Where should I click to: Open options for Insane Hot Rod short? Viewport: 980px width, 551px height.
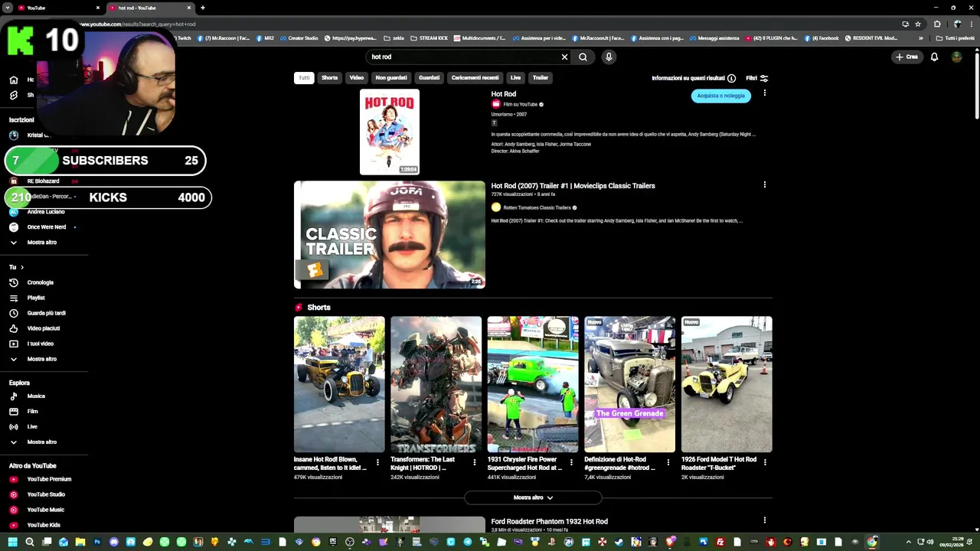(377, 462)
